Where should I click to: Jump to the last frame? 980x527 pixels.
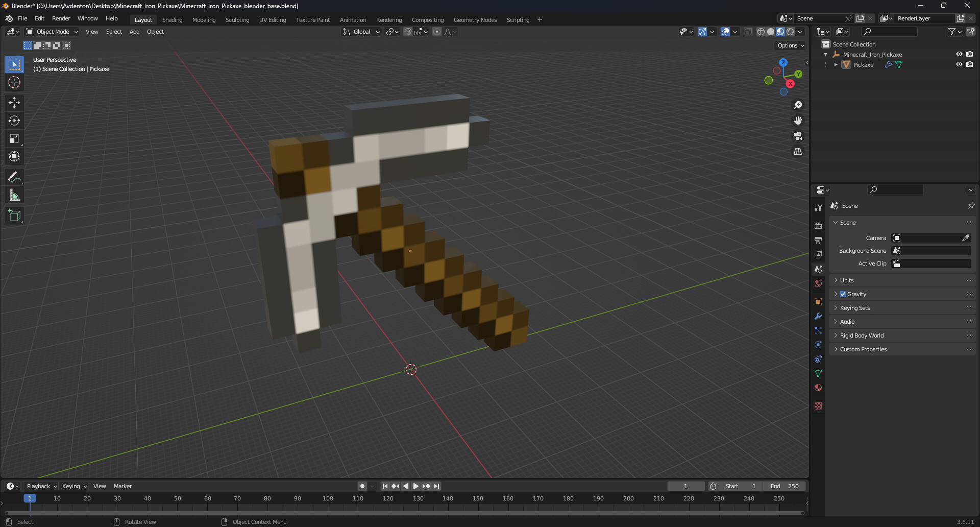pos(436,486)
